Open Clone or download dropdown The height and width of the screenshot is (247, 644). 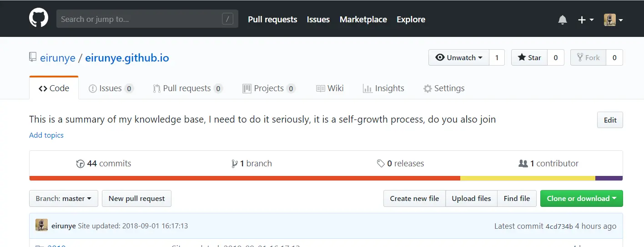click(582, 199)
